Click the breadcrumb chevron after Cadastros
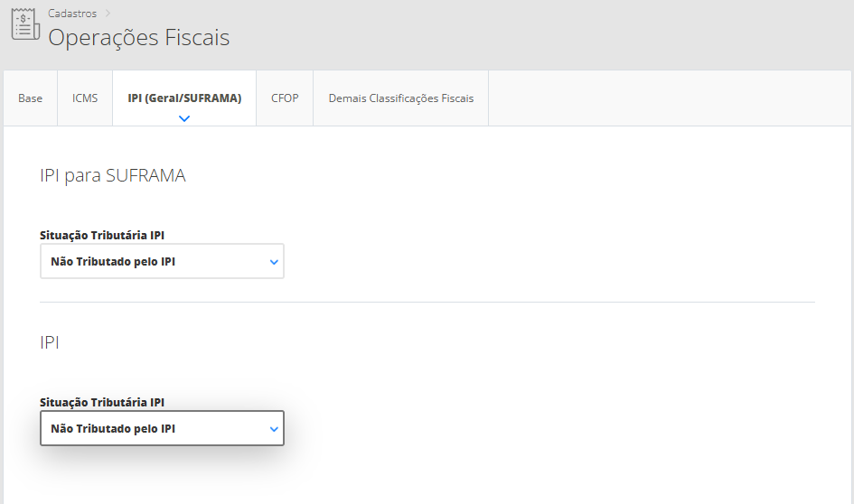The image size is (854, 504). click(108, 14)
